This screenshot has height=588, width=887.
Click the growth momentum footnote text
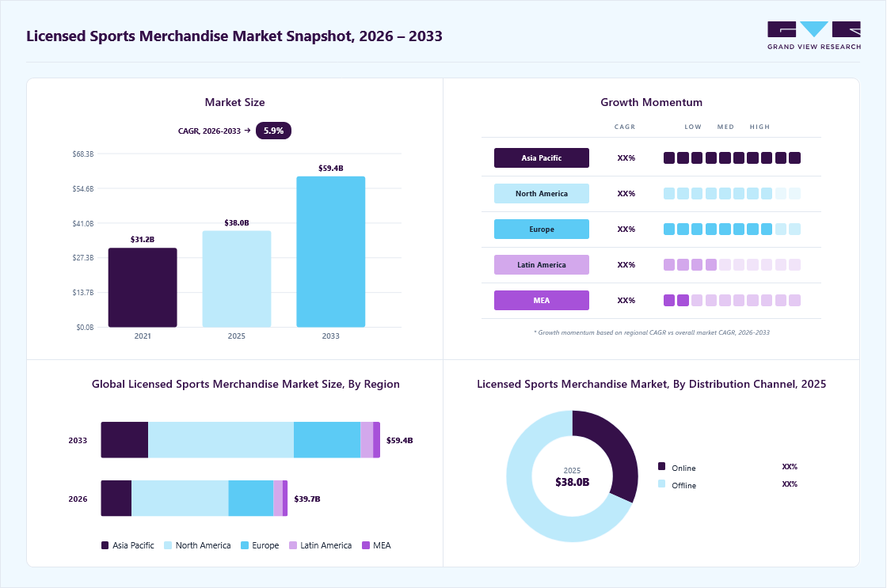point(651,332)
